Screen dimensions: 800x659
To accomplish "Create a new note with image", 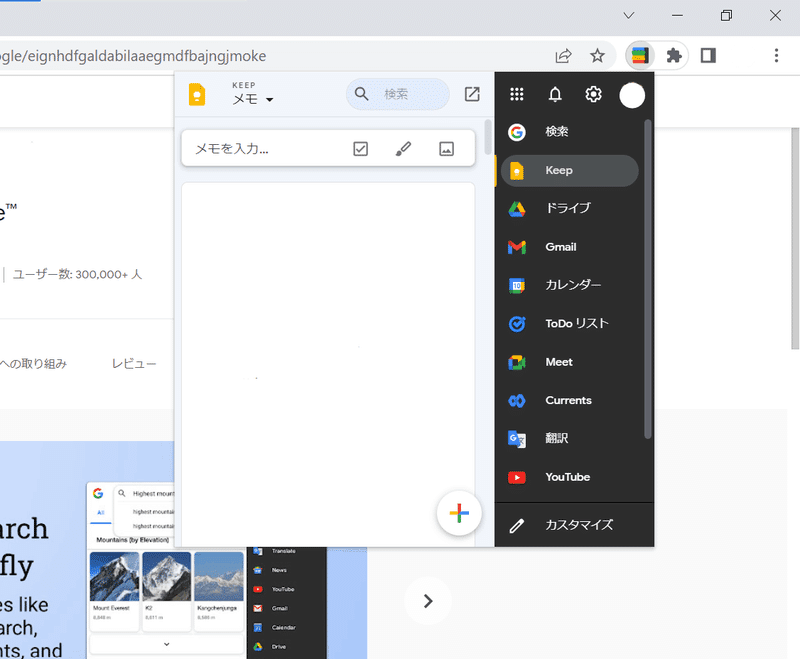I will [x=446, y=149].
